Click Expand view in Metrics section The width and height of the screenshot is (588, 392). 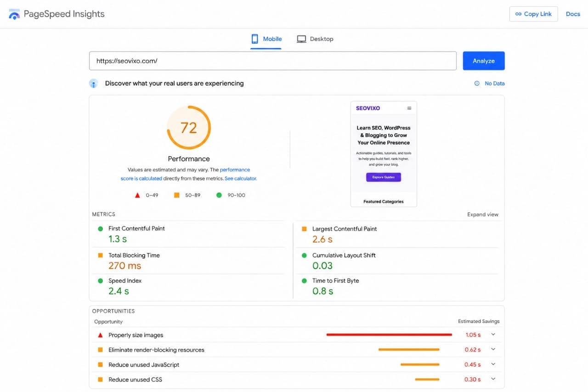[483, 215]
